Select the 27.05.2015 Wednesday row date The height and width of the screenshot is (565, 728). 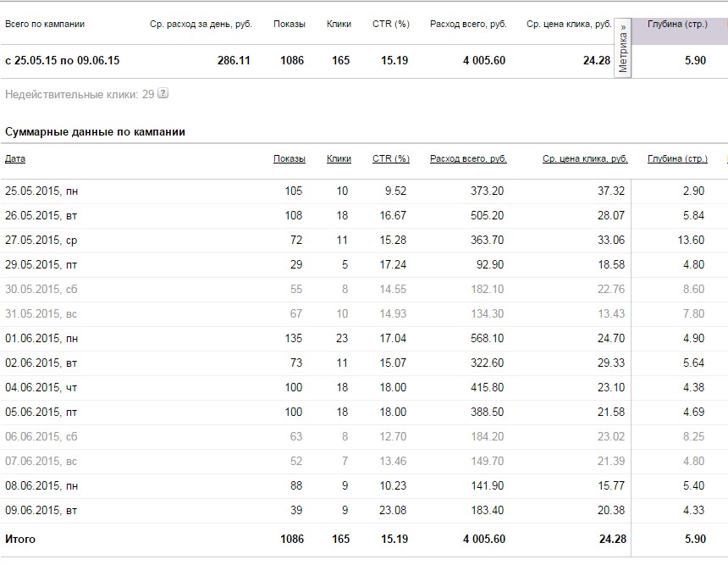pyautogui.click(x=41, y=241)
